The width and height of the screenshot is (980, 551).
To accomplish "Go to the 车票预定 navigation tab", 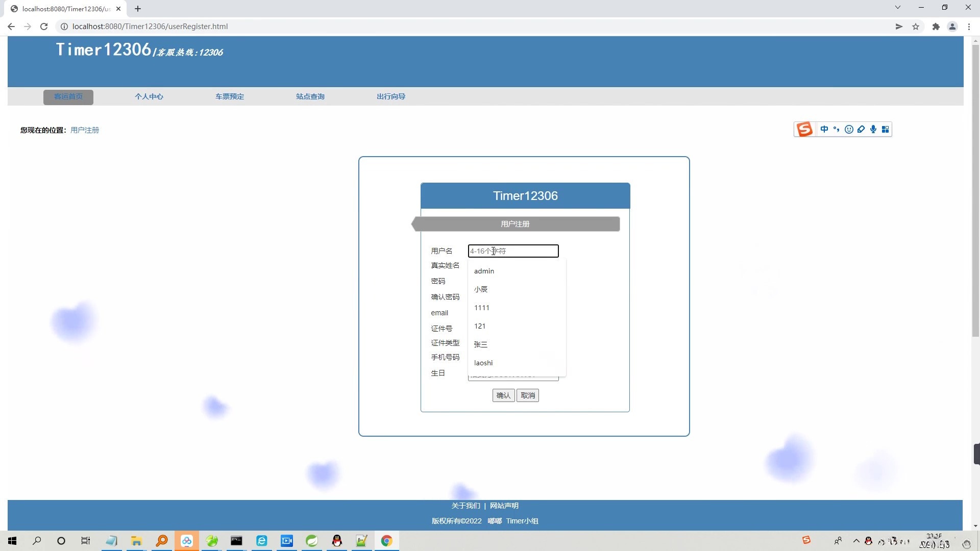I will coord(230,96).
